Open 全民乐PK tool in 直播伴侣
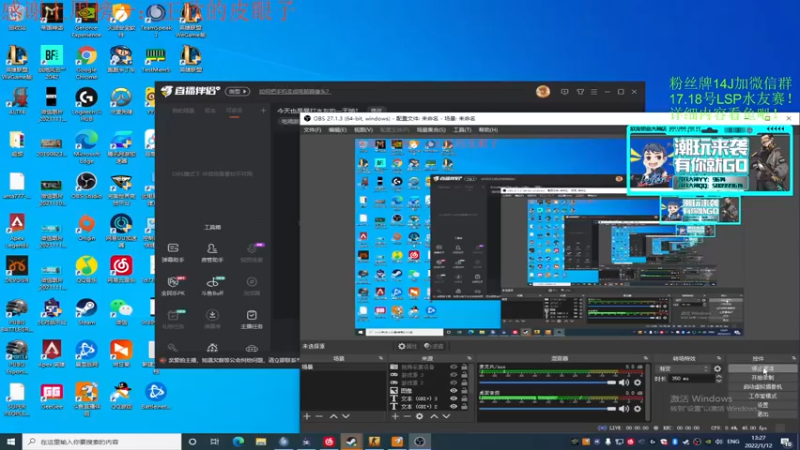 pos(173,286)
